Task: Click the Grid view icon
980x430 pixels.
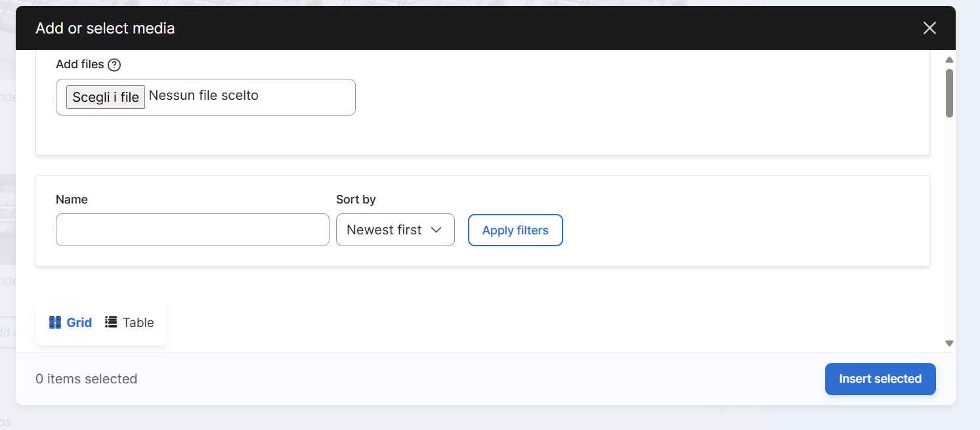Action: pos(55,322)
